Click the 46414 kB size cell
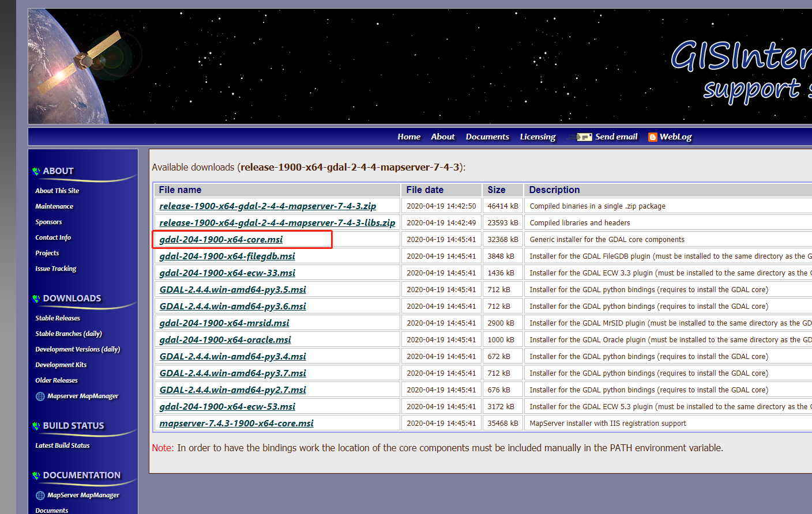The width and height of the screenshot is (812, 514). click(503, 206)
